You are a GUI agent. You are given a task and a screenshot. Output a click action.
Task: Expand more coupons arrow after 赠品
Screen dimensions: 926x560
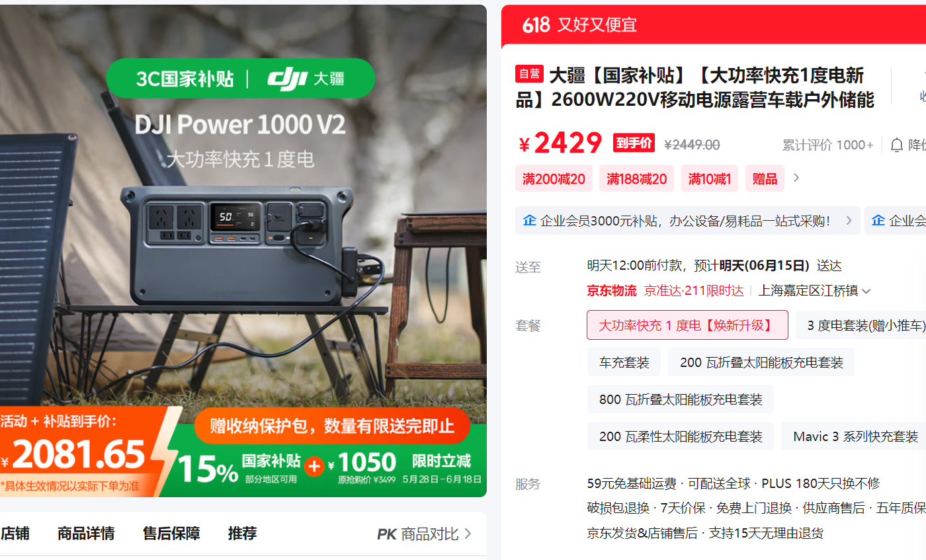pos(796,178)
